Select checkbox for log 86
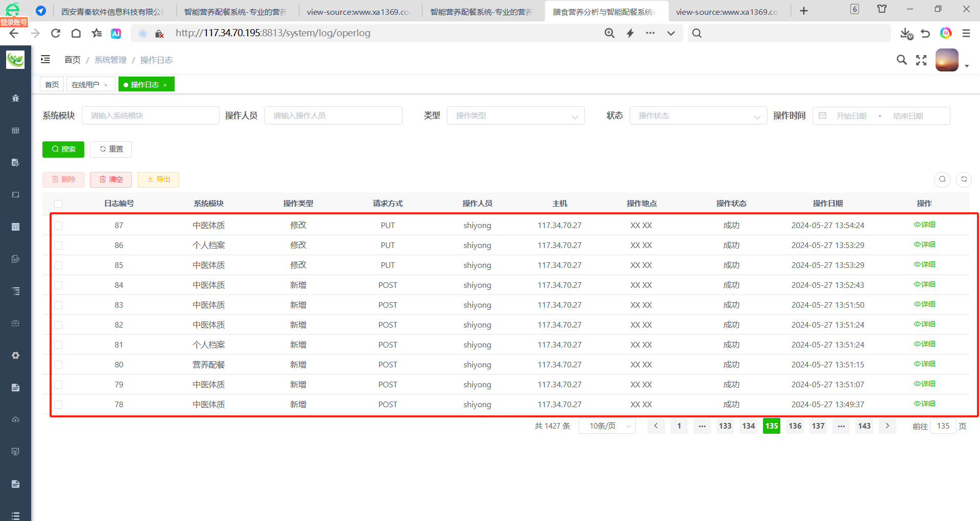The height and width of the screenshot is (521, 980). 58,245
